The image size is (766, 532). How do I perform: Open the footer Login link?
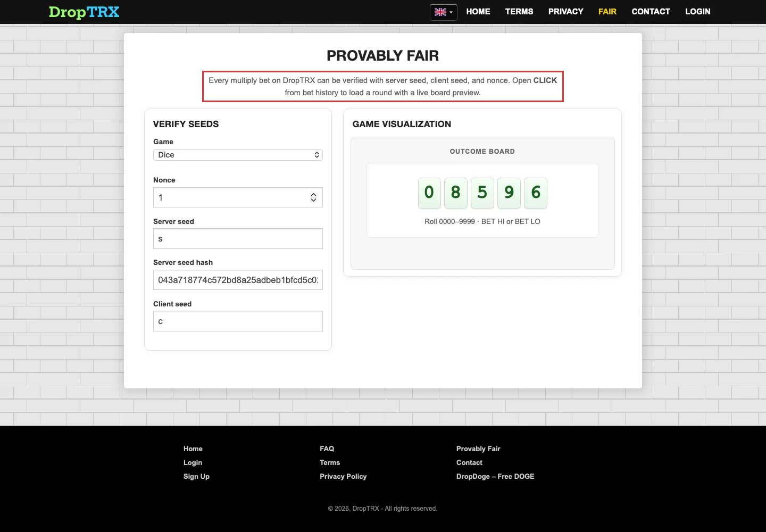(193, 463)
